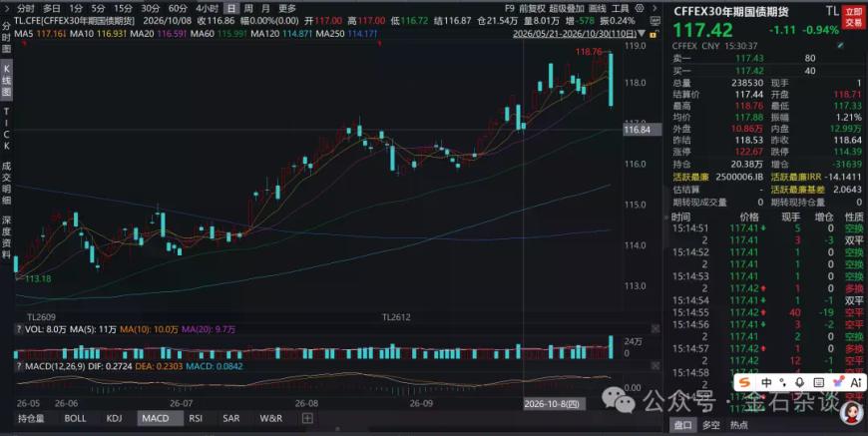Click the assistant avatar icon
Image resolution: width=868 pixels, height=436 pixels.
coord(851,412)
